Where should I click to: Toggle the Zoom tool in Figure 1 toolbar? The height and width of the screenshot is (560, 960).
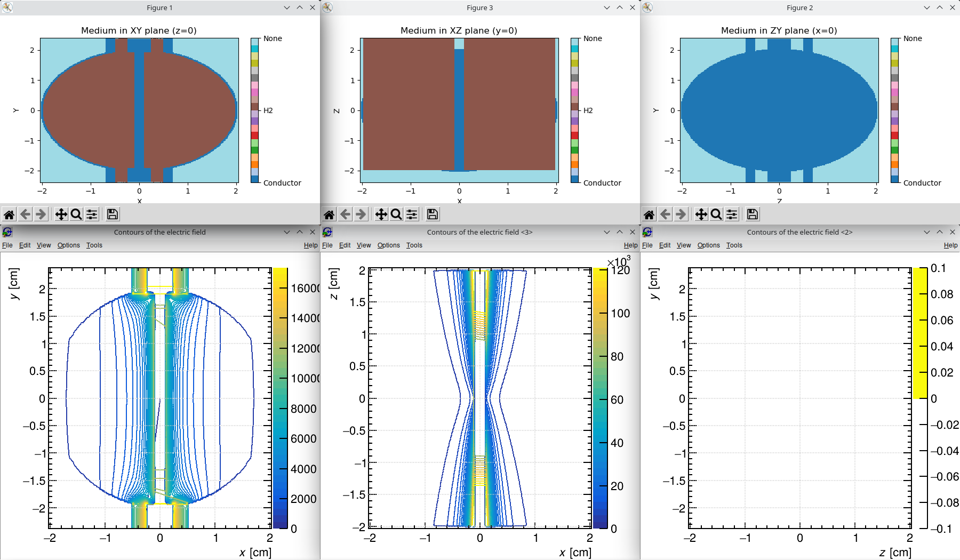76,214
